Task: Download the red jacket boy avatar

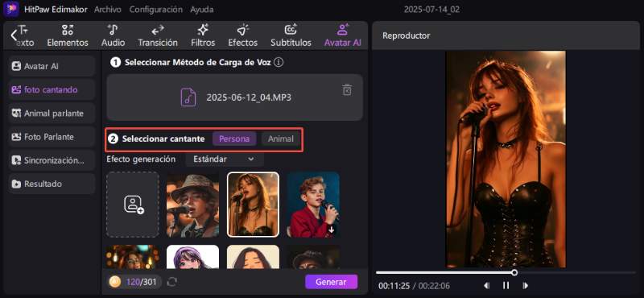Action: (x=332, y=230)
